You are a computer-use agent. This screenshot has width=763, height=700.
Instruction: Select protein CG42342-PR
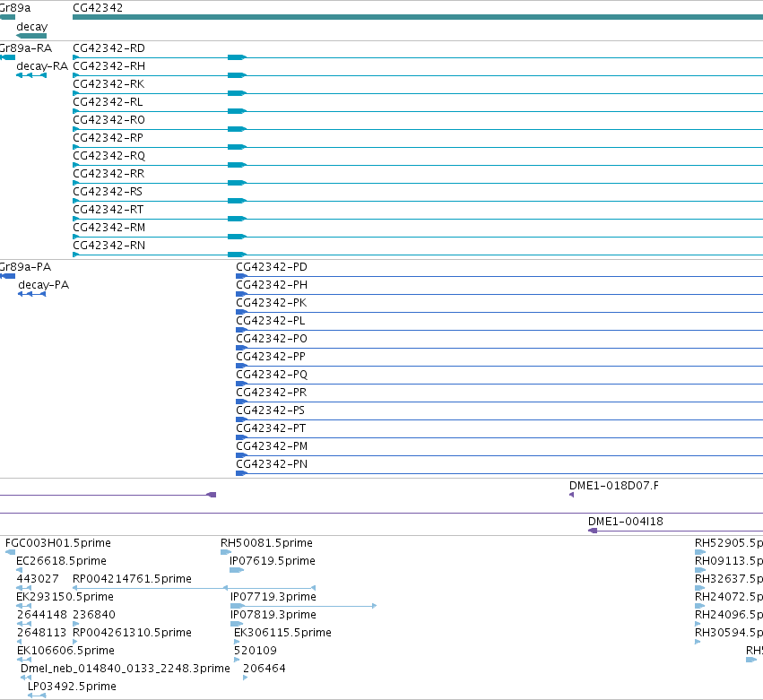point(272,393)
